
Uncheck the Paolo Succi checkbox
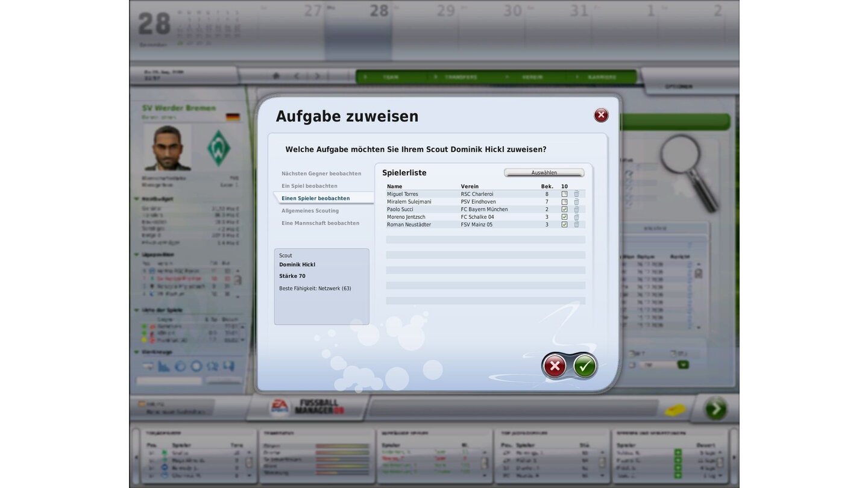point(564,209)
